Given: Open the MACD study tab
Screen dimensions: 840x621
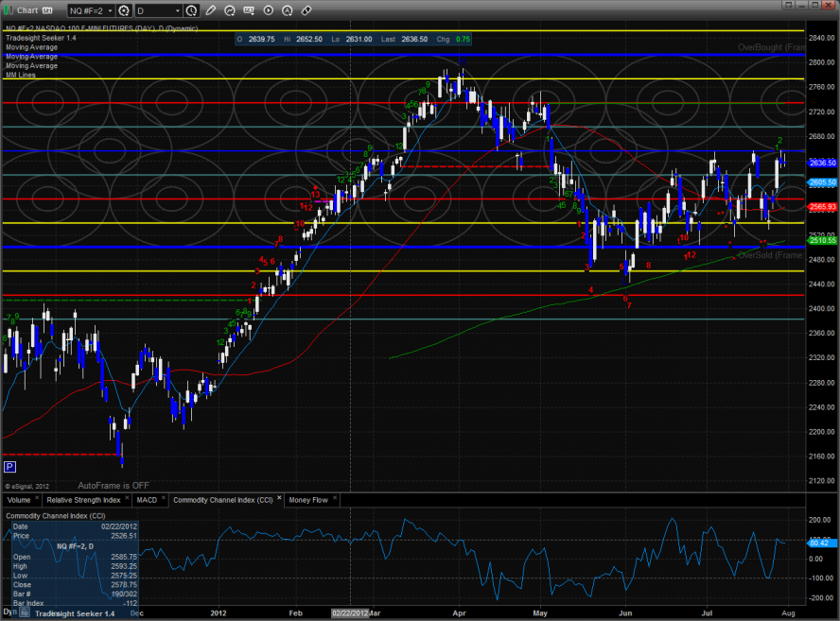Looking at the screenshot, I should (147, 499).
